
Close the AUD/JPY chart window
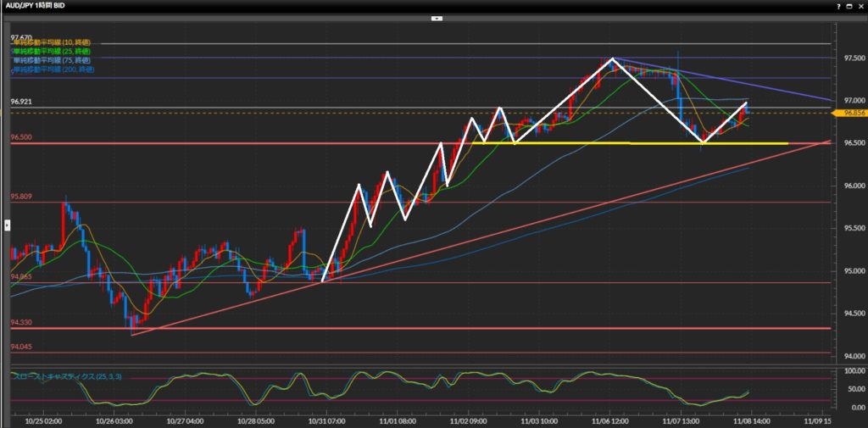[860, 5]
